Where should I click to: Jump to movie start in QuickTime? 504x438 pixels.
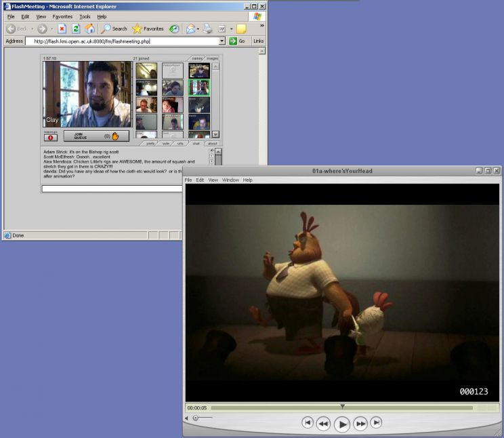click(308, 422)
